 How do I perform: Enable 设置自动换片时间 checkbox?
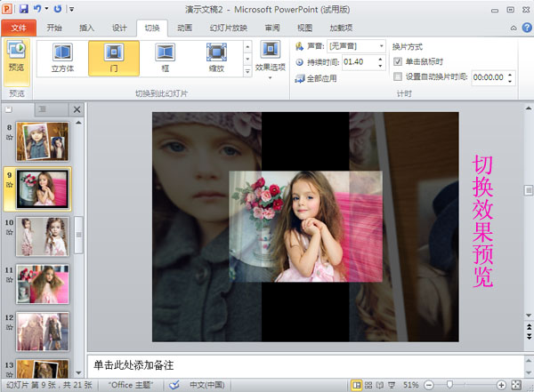(398, 76)
